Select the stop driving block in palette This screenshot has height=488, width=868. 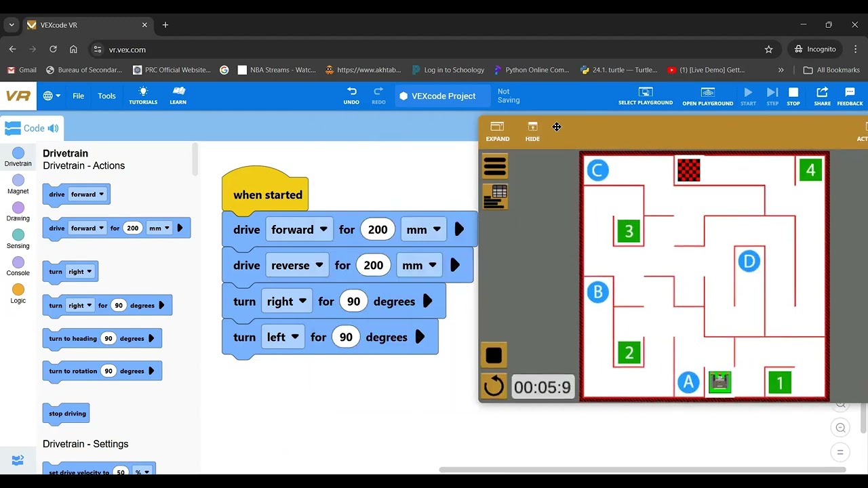[x=67, y=413]
